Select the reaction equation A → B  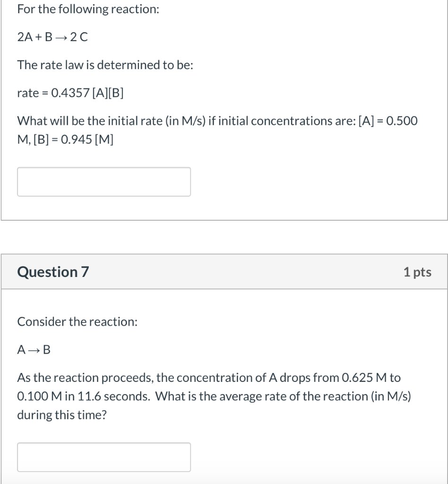pos(32,350)
